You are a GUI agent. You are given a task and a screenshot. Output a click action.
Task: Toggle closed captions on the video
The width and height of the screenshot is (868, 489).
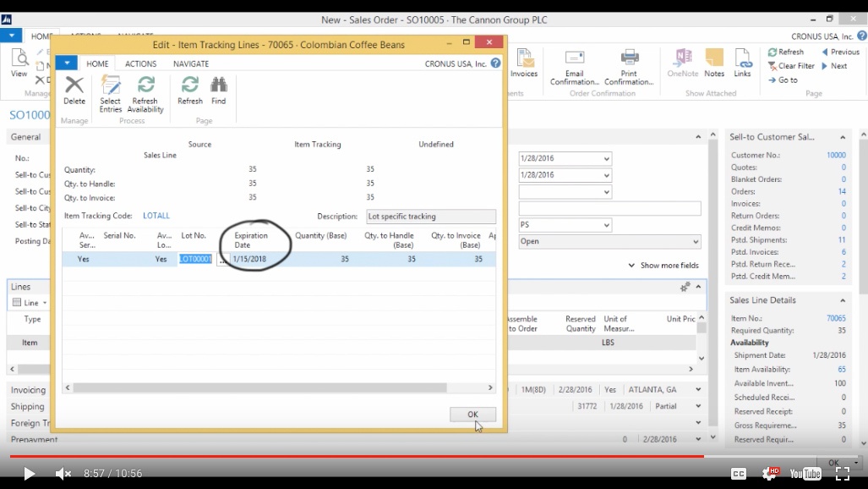[739, 474]
